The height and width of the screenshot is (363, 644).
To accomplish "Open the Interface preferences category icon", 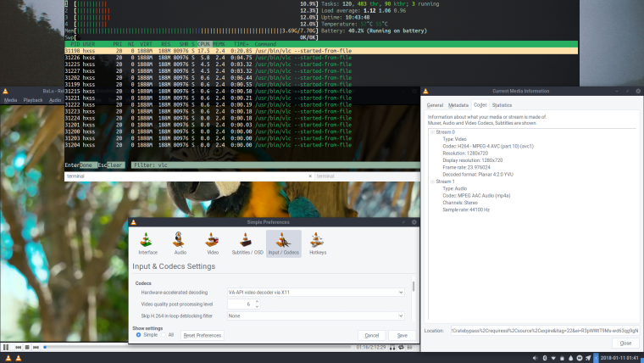I will pos(147,243).
